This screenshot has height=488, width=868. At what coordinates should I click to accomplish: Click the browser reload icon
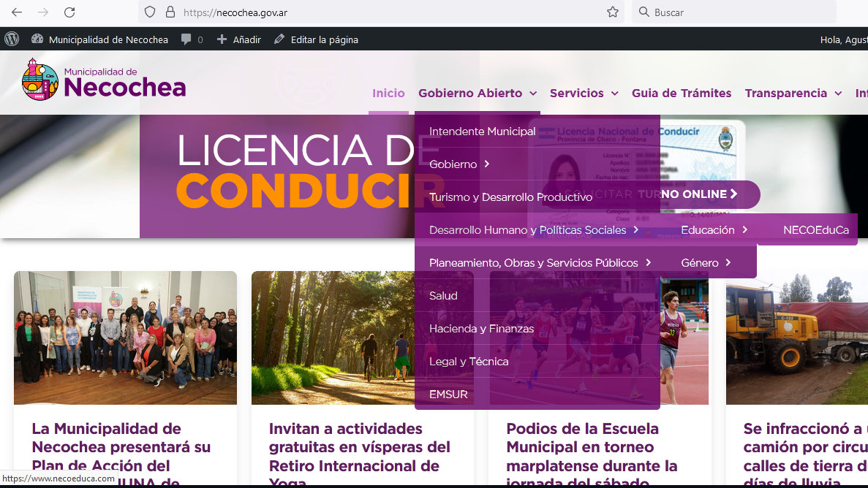click(x=69, y=12)
